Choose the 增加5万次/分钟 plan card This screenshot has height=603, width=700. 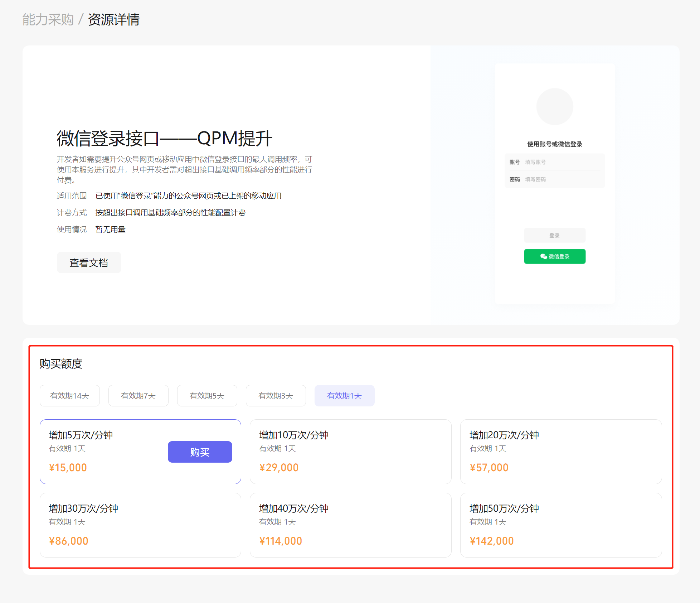[140, 452]
